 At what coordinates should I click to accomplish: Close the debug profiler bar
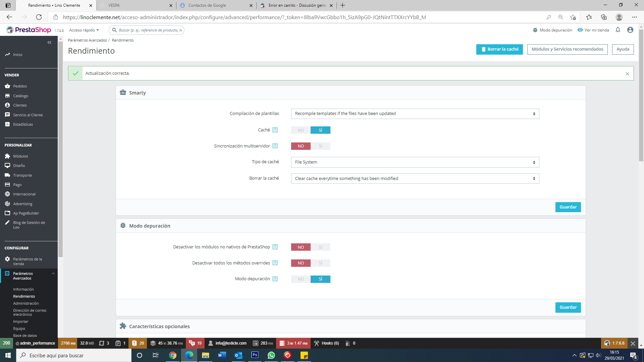(633, 343)
